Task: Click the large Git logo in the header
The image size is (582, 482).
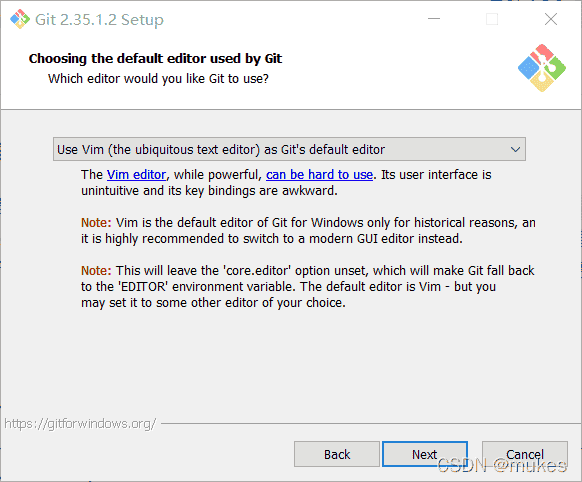Action: (542, 68)
